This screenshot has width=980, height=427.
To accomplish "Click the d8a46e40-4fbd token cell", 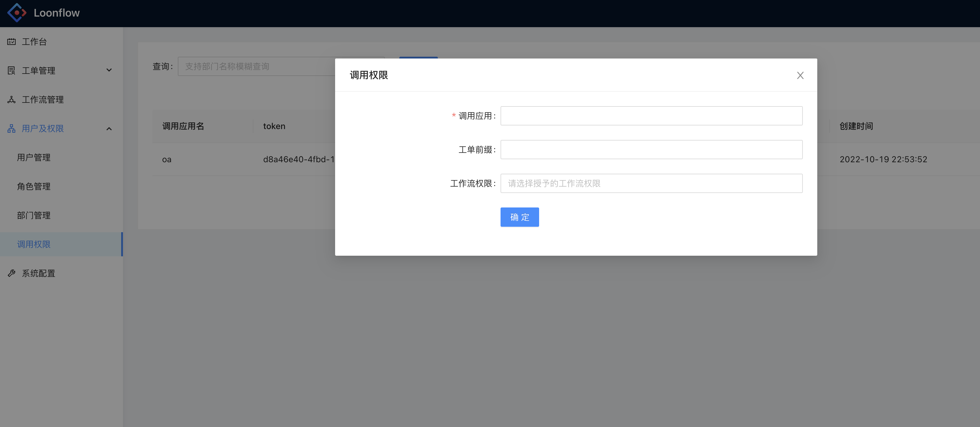I will tap(299, 160).
